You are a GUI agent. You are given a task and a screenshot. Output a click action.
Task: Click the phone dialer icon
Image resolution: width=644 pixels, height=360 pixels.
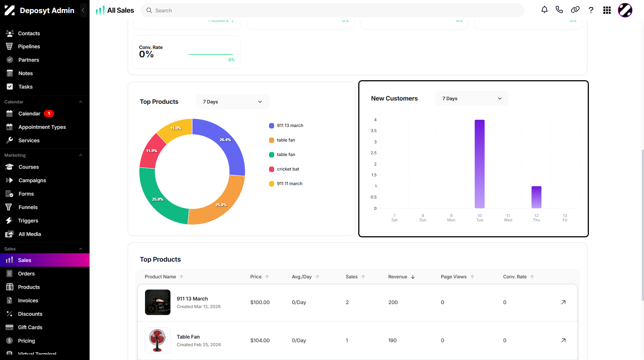click(x=559, y=10)
